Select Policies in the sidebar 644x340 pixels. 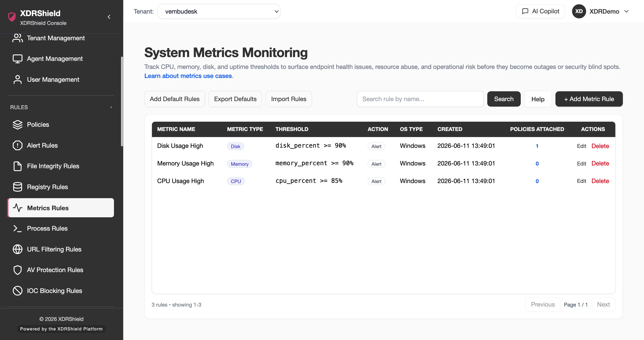pos(60,124)
